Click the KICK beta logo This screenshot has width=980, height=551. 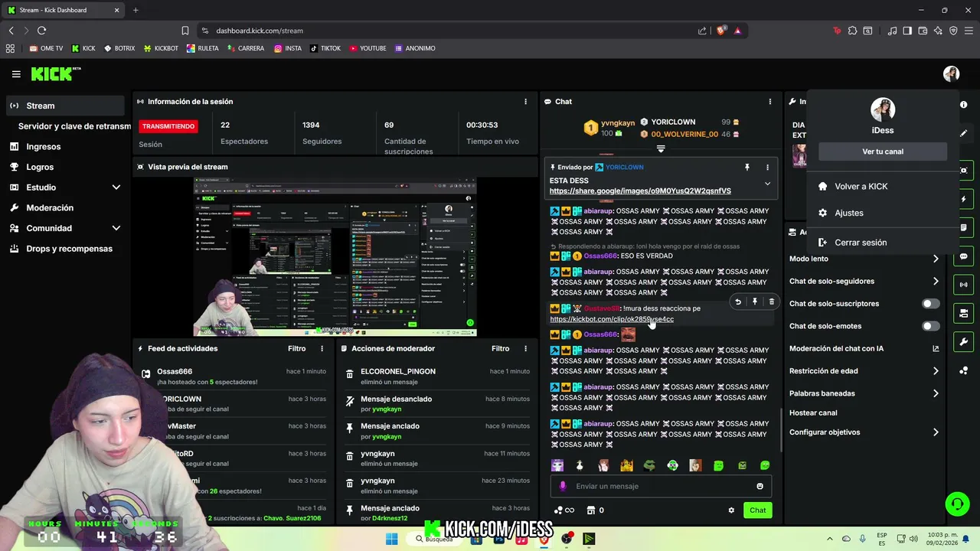tap(55, 73)
